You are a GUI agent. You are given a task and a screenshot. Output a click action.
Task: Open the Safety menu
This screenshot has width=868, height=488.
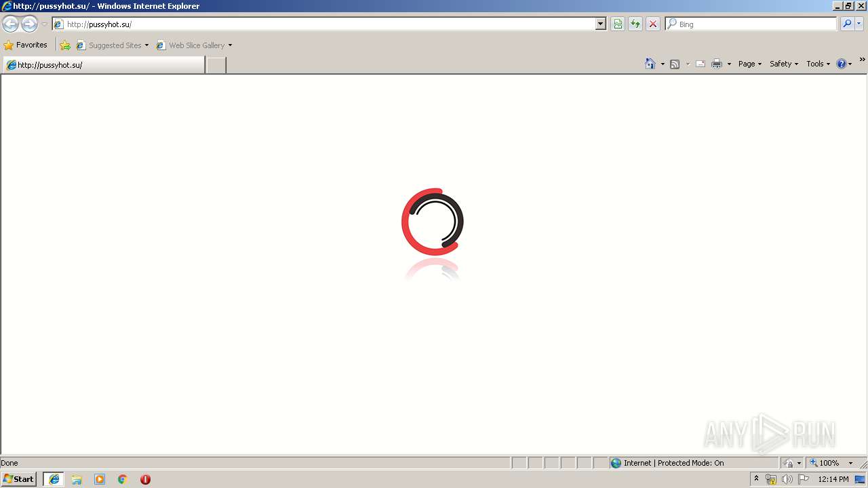pos(784,64)
